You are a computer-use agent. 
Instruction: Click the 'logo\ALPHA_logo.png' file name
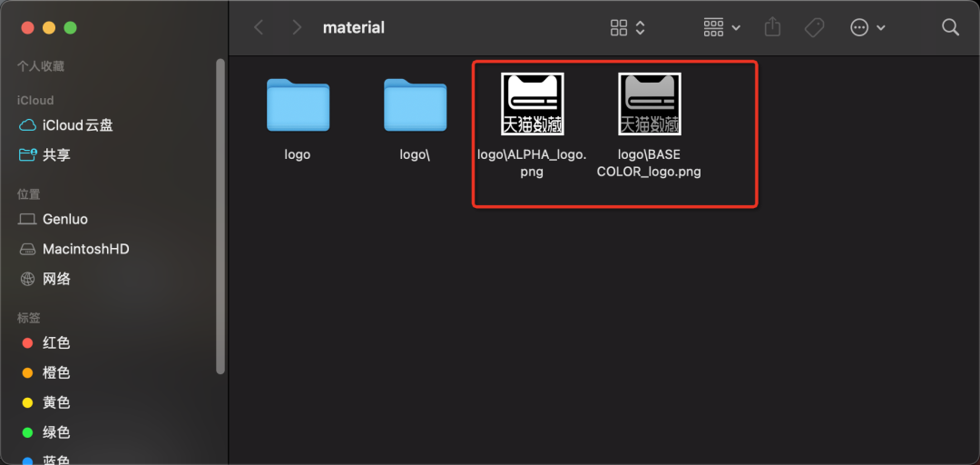[532, 163]
